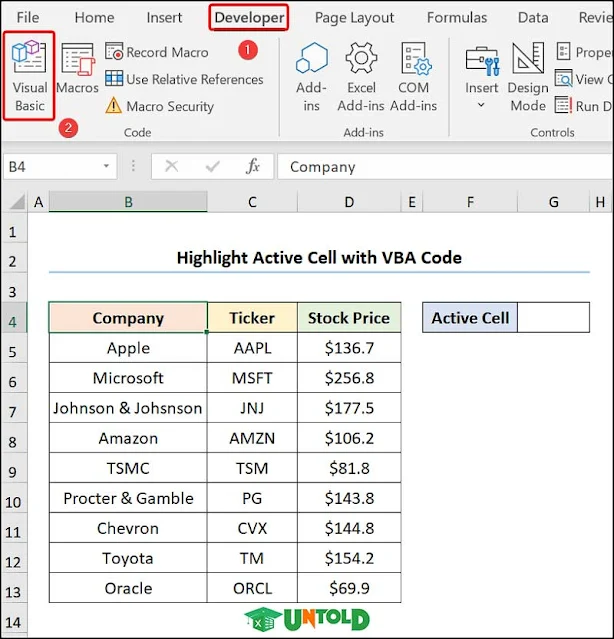Confirm entry with checkmark button
614x639 pixels.
(212, 166)
